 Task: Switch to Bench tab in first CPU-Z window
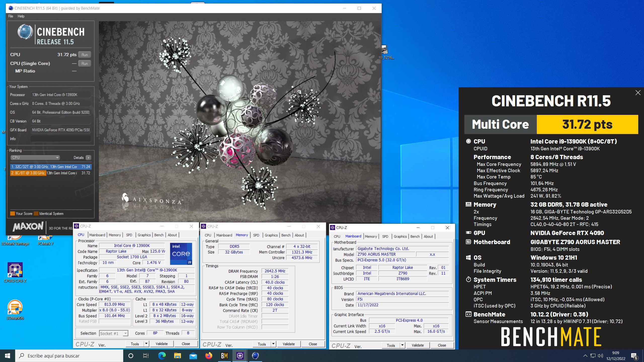click(159, 235)
